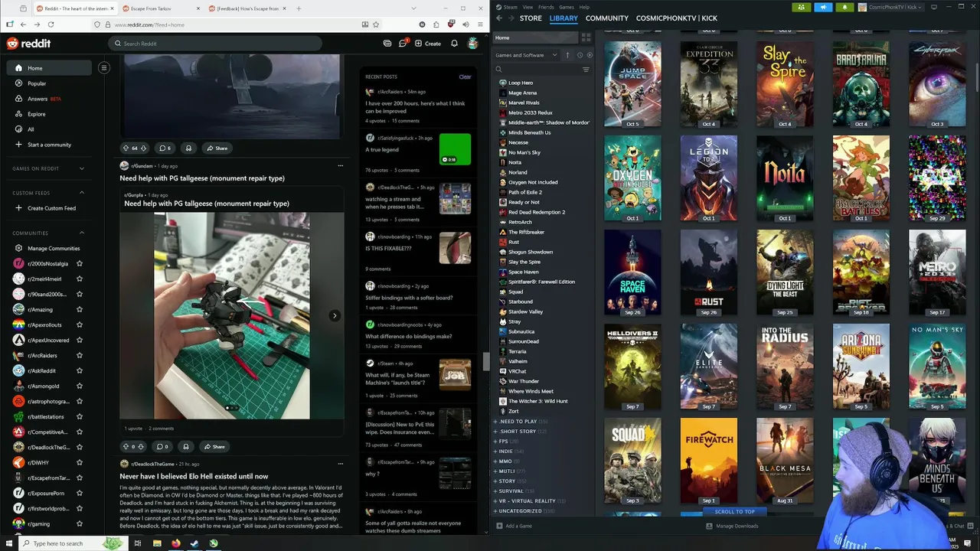Go back in Steam navigation
The height and width of the screenshot is (551, 980).
tap(499, 18)
